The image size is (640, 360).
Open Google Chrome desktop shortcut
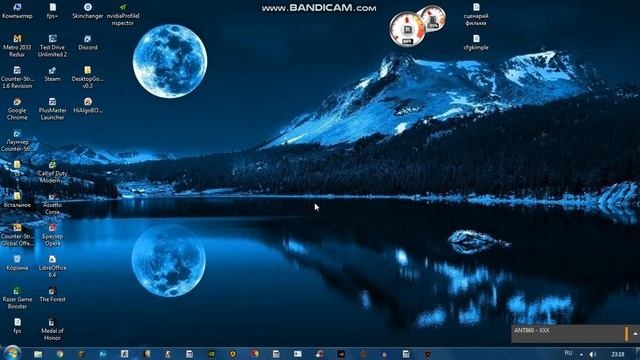pos(17,109)
